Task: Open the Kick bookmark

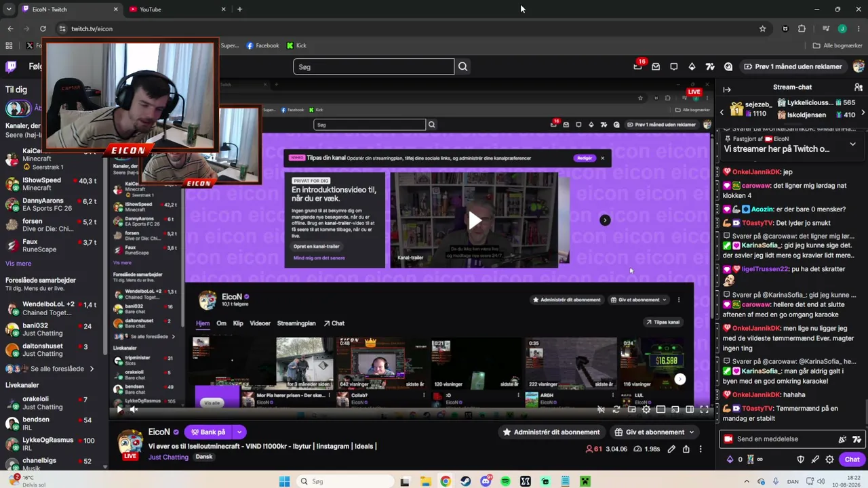Action: point(296,45)
